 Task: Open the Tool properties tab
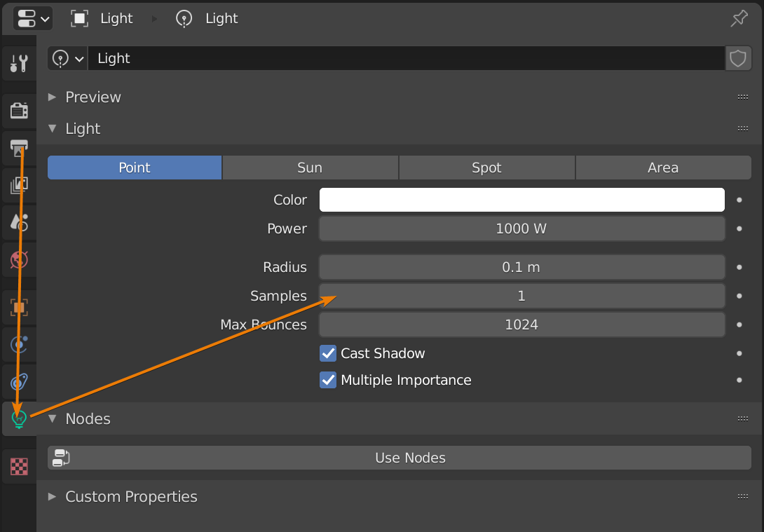[19, 63]
